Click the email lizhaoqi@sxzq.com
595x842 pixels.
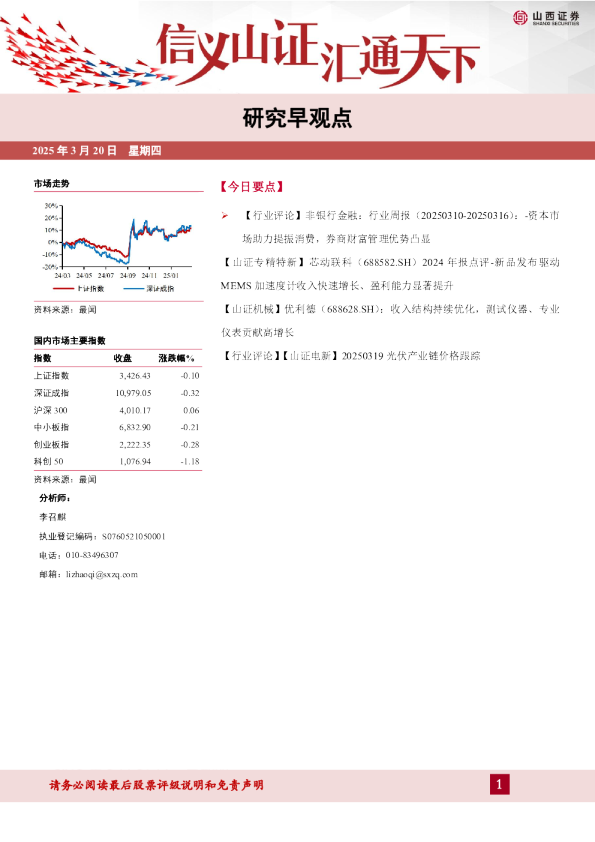point(101,574)
